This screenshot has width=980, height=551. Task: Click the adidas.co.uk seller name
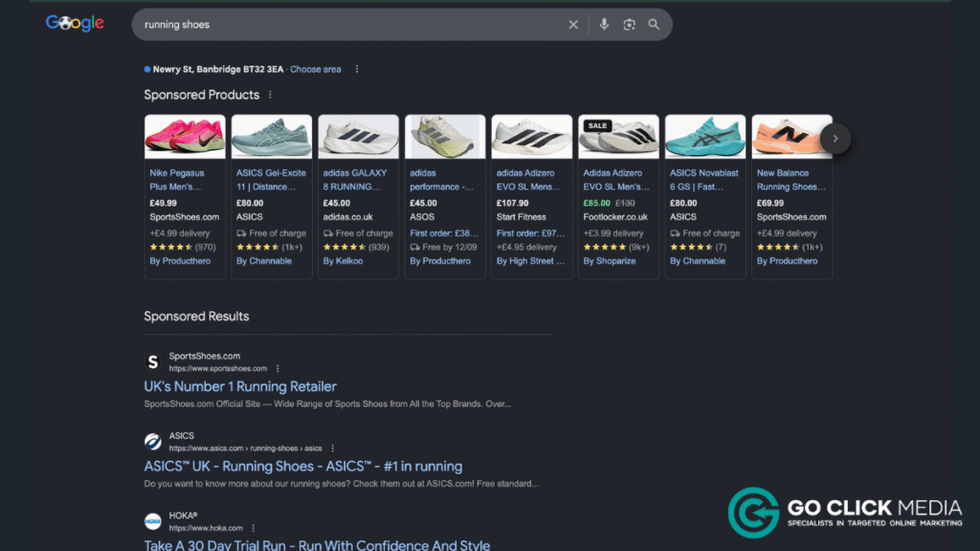347,217
